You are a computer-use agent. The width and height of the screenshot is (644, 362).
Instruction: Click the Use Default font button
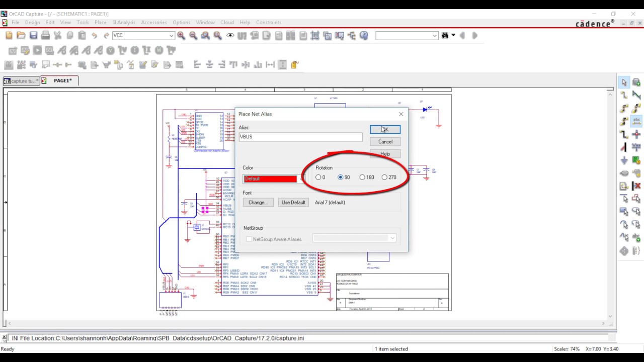tap(293, 202)
